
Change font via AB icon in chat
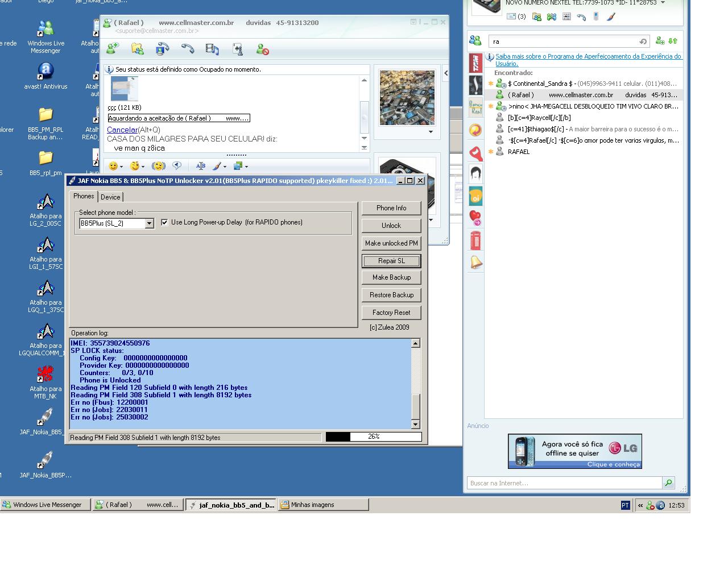click(x=200, y=166)
